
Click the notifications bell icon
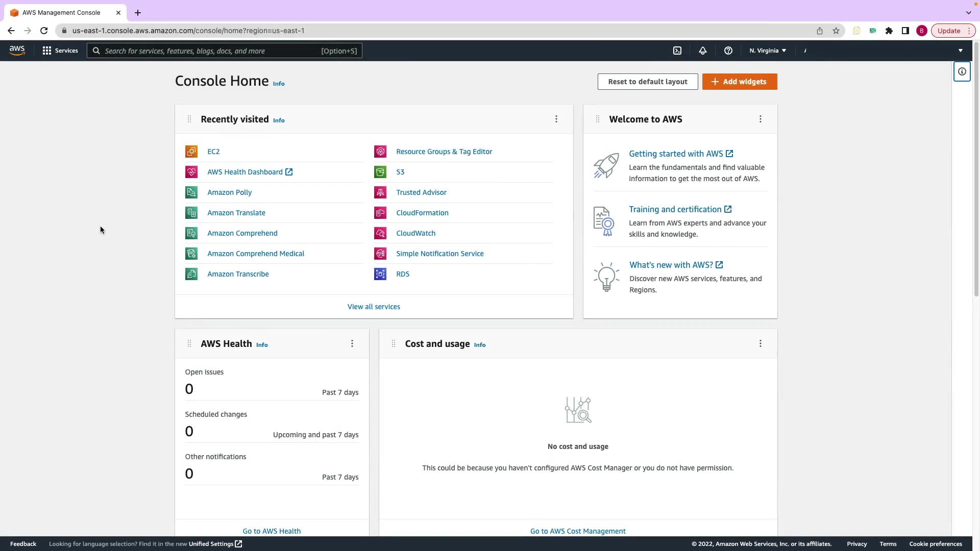pyautogui.click(x=703, y=51)
